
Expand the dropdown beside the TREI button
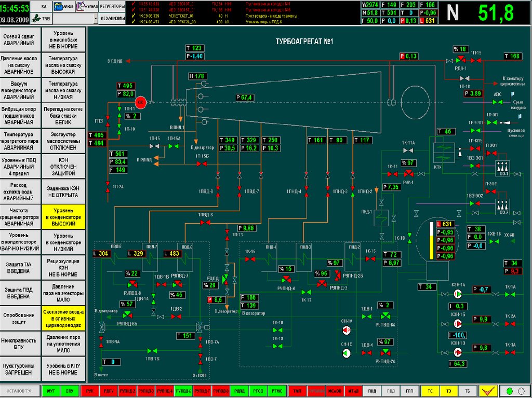click(x=96, y=19)
